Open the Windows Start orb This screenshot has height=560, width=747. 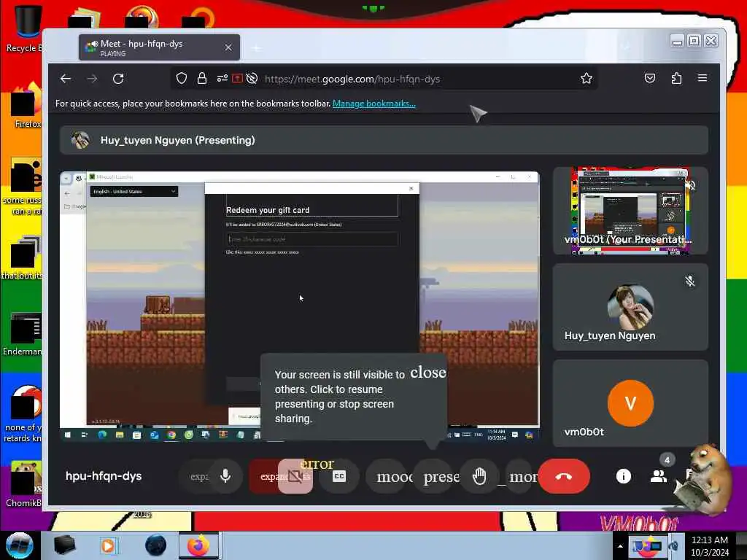[19, 545]
